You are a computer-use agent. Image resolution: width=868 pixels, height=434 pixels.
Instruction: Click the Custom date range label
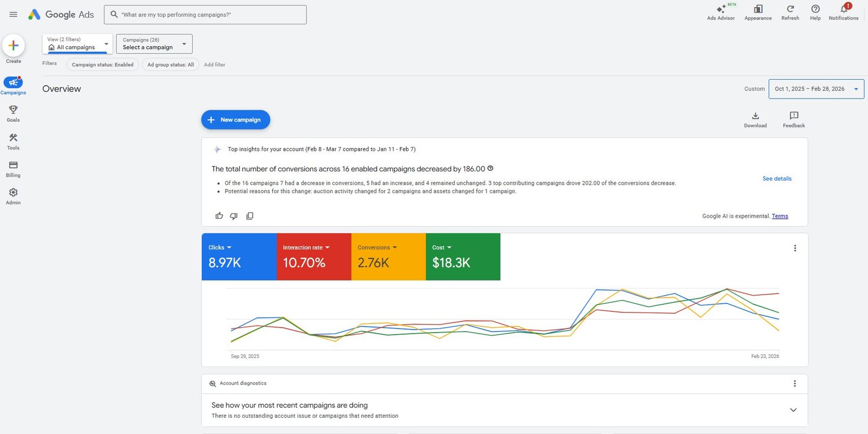coord(754,89)
